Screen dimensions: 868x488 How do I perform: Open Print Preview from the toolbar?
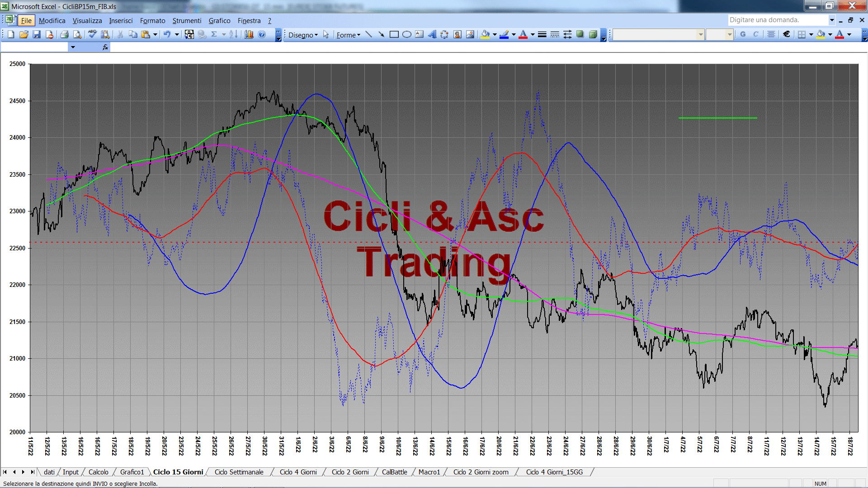(77, 35)
